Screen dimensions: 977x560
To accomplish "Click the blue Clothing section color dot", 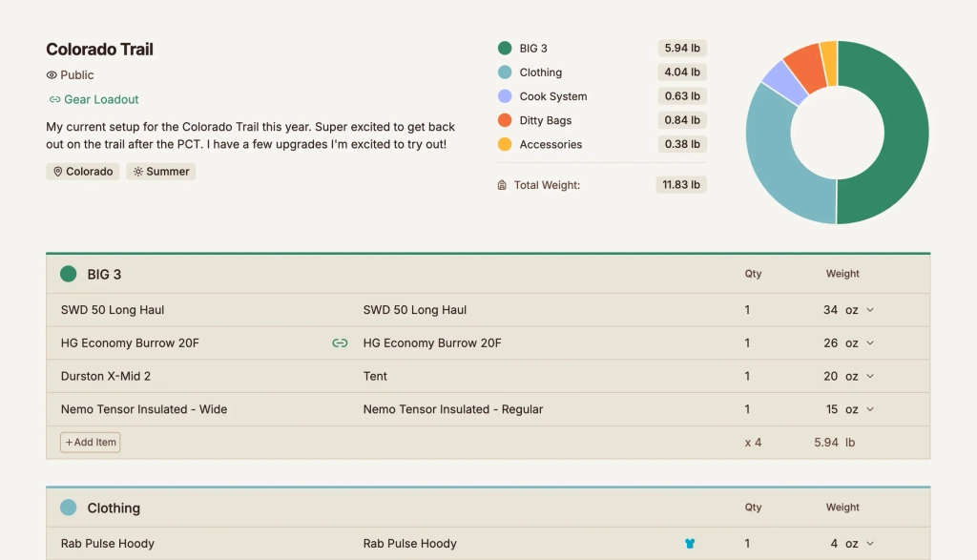I will [x=68, y=508].
